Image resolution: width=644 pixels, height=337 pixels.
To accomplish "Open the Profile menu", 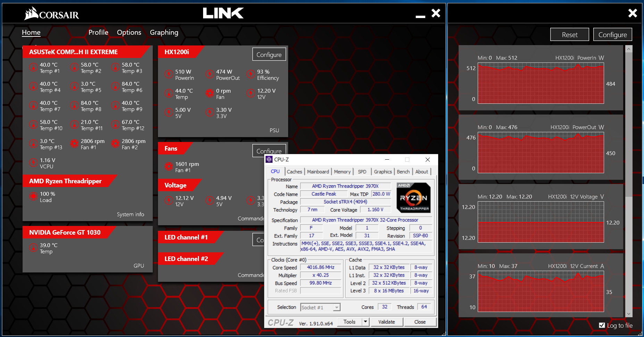I will pyautogui.click(x=98, y=32).
